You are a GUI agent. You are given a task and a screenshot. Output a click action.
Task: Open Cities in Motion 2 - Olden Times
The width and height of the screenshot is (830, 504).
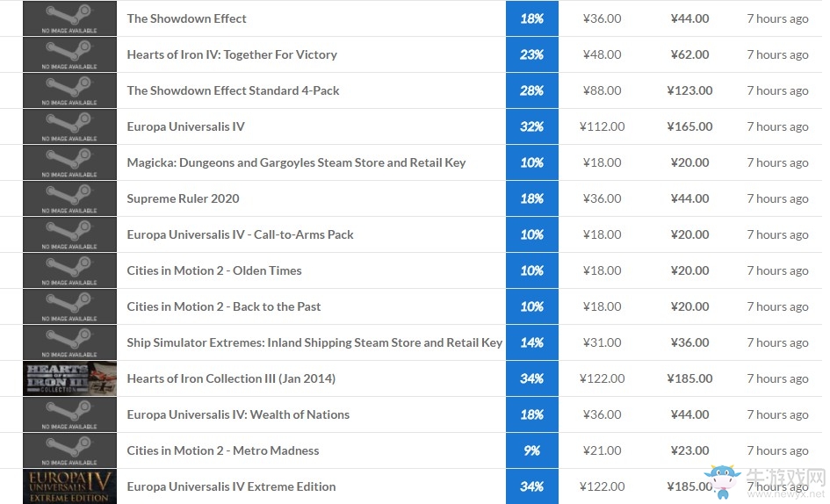[213, 270]
